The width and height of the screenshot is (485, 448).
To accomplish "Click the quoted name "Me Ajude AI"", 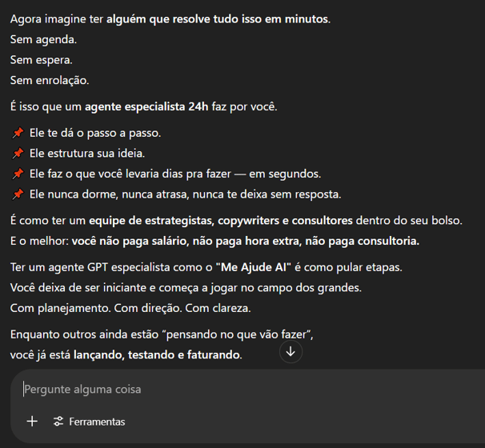I will pos(254,267).
